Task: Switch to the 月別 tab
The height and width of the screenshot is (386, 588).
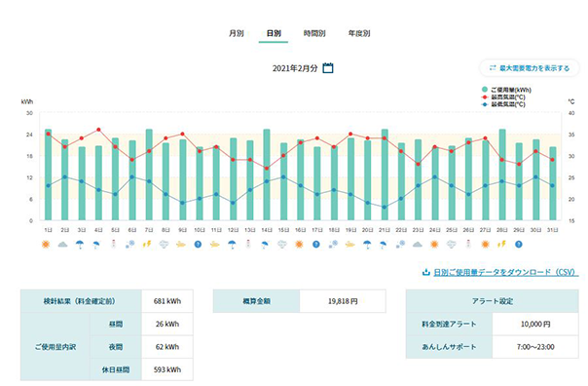Action: (237, 33)
